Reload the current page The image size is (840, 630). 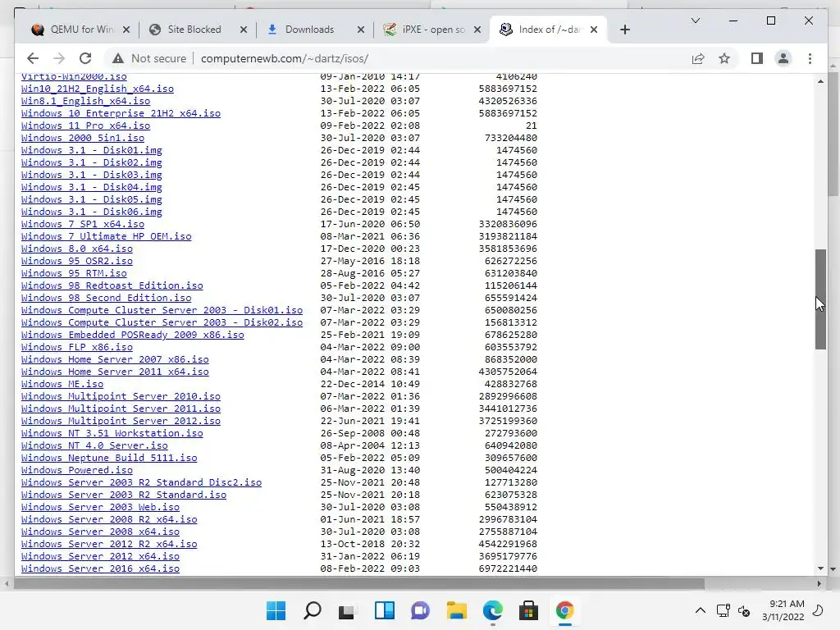(x=85, y=58)
